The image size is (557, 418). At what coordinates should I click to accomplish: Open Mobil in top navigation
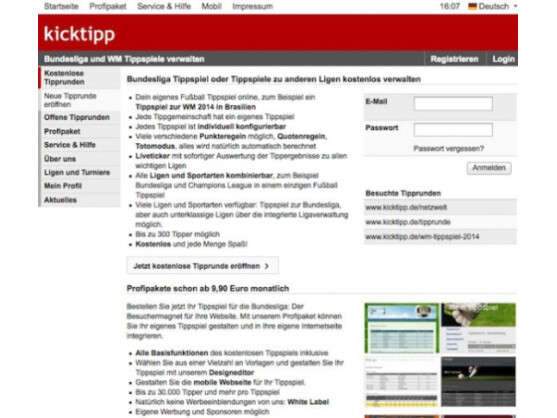coord(211,6)
